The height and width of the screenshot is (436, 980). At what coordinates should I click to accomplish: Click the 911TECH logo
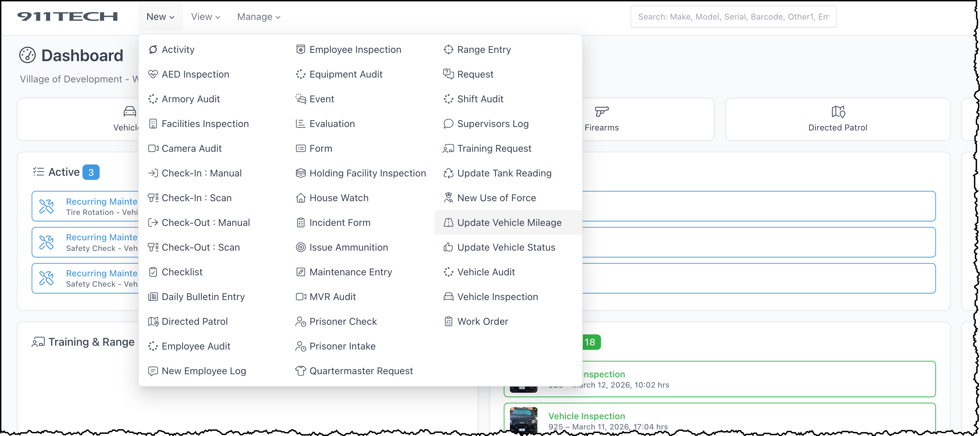pyautogui.click(x=67, y=17)
